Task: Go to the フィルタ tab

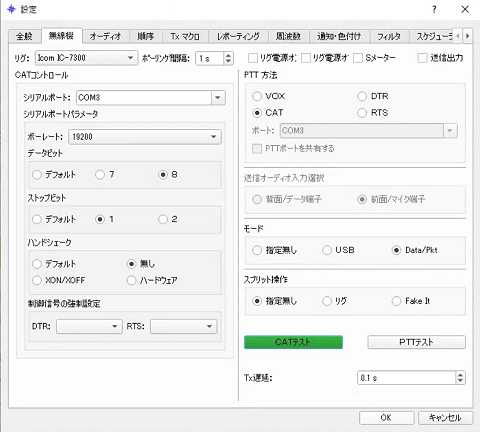Action: pyautogui.click(x=389, y=36)
